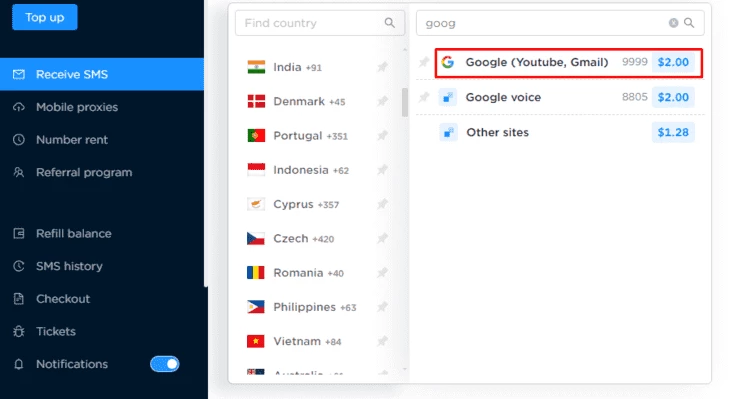Open Mobile proxies in sidebar
The image size is (730, 399).
(77, 107)
